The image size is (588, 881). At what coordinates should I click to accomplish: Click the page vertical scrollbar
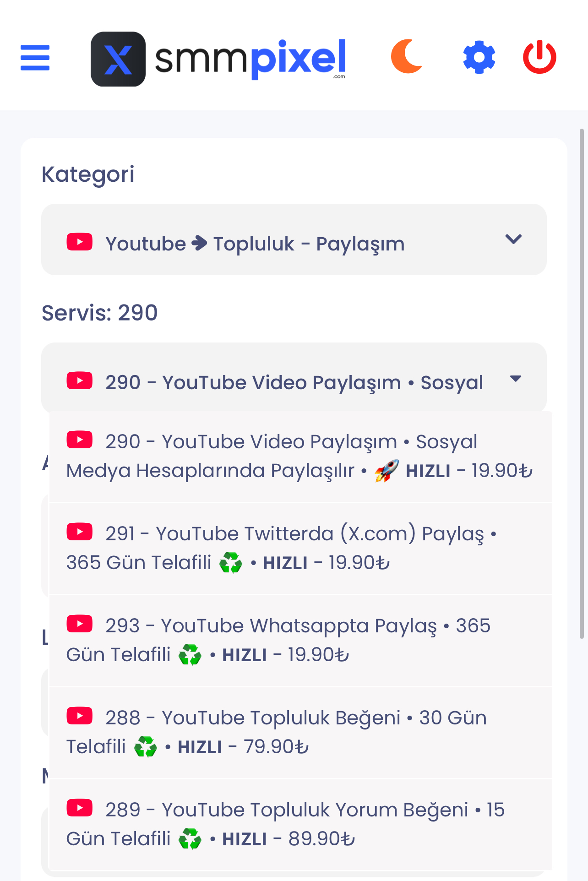(x=582, y=384)
